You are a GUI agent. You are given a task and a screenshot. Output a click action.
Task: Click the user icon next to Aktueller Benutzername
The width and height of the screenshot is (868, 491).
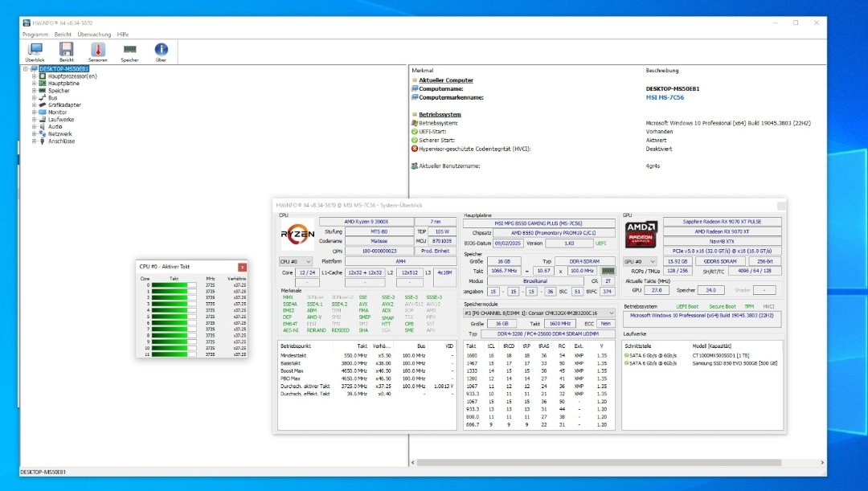[x=415, y=166]
